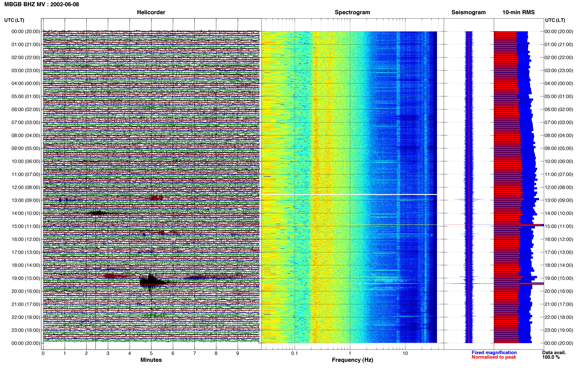Screen dimensions: 588x368
Task: Click the full-width peak RMS bar at 15:00
Action: click(519, 225)
